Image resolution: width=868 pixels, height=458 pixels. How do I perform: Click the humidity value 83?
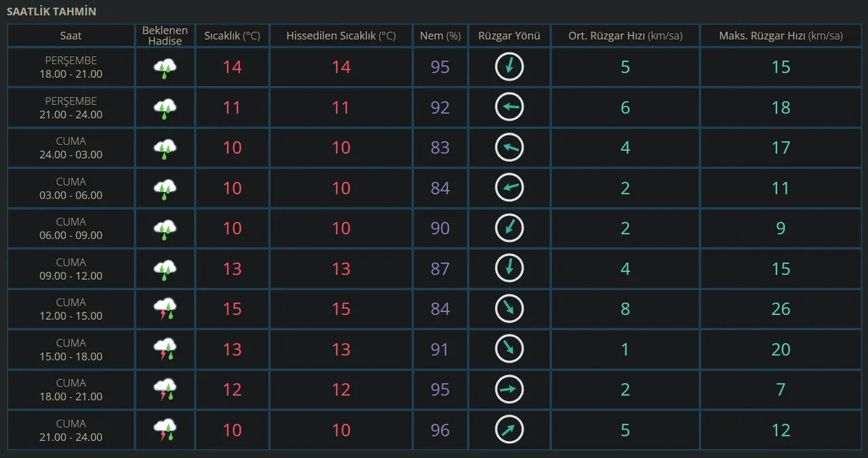440,148
